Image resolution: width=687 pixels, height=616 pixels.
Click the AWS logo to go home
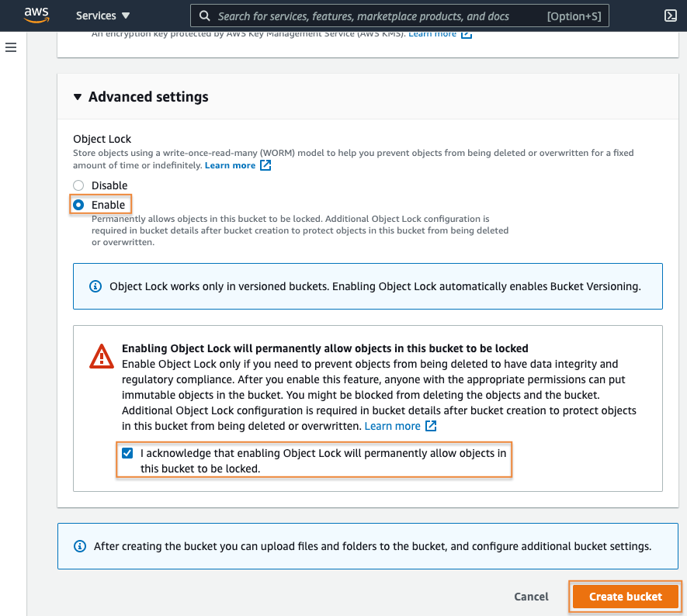coord(37,16)
